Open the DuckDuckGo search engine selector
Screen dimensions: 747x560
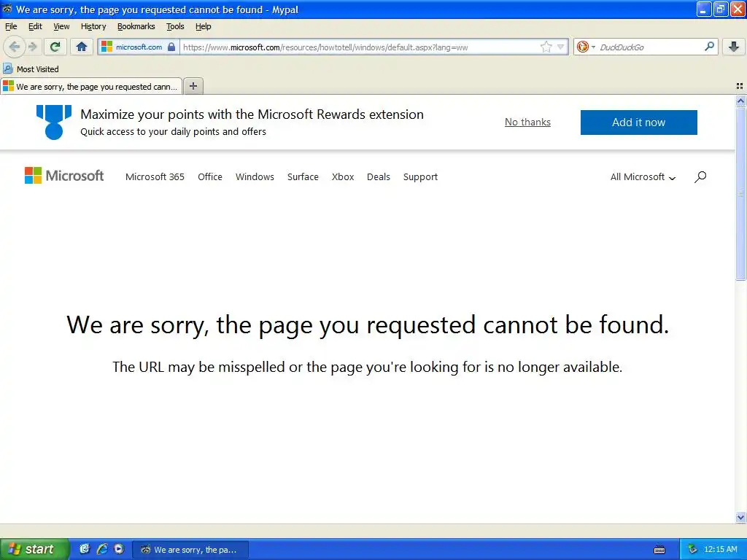pos(586,47)
